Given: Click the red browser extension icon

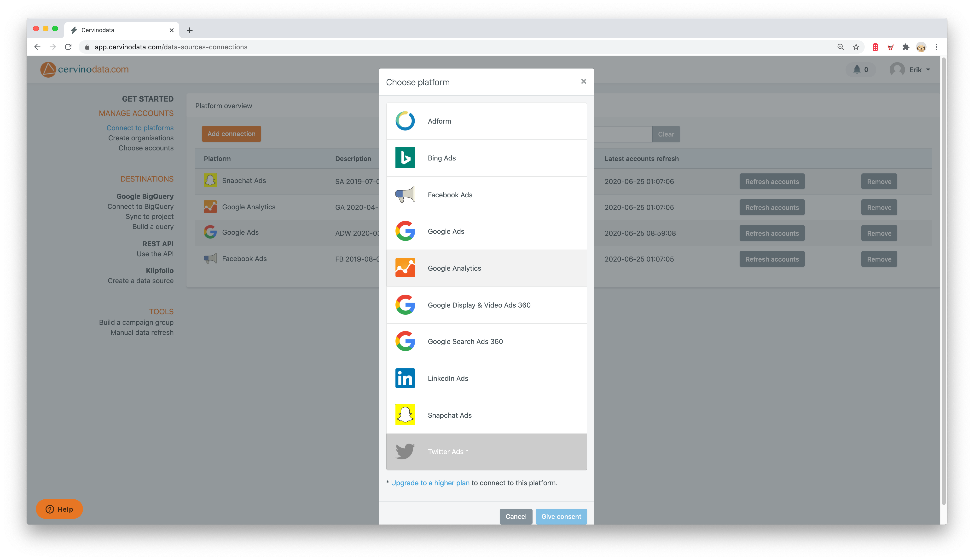Looking at the screenshot, I should click(875, 47).
